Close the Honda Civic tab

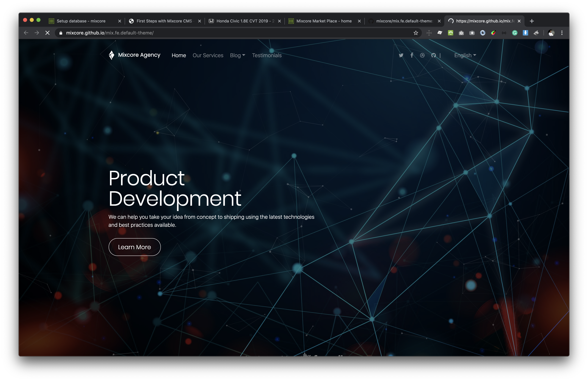(279, 21)
